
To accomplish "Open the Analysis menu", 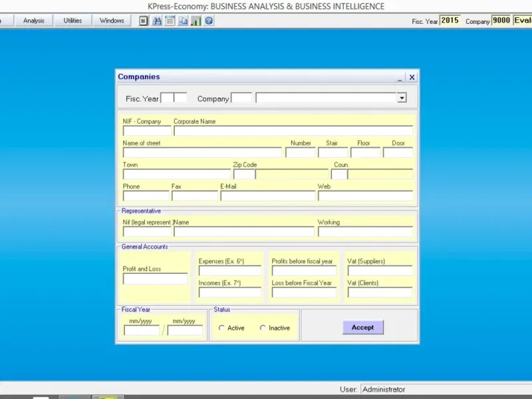I will (x=34, y=21).
